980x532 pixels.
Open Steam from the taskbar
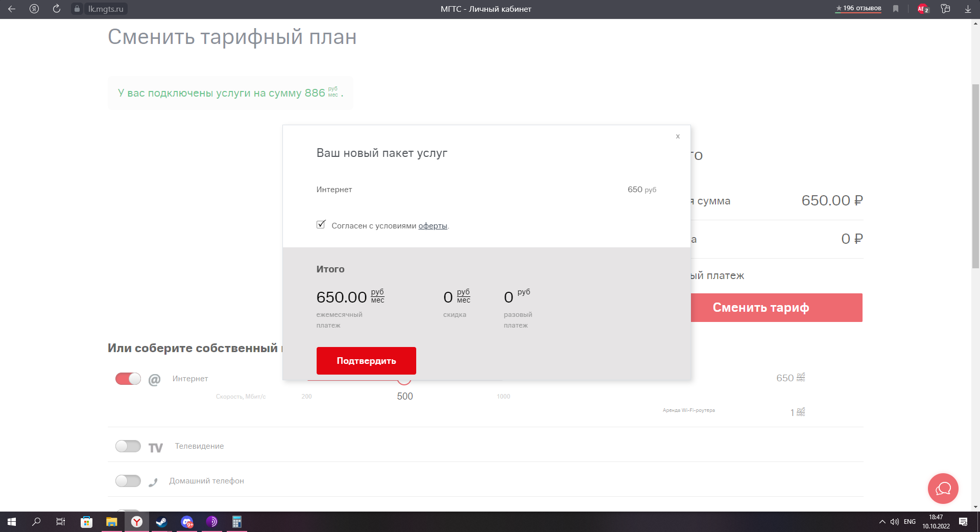point(161,522)
